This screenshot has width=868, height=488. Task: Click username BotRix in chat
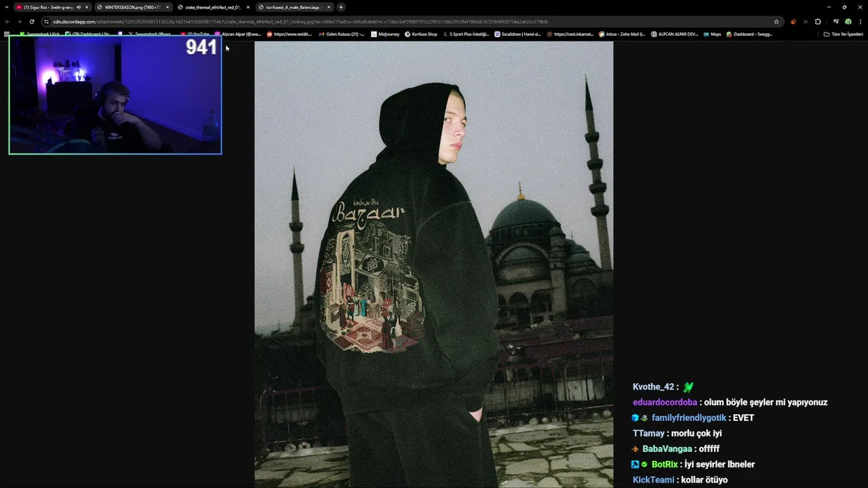point(665,465)
